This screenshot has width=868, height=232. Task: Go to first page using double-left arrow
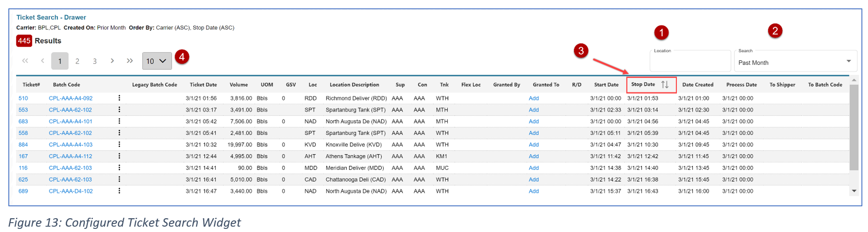click(25, 61)
